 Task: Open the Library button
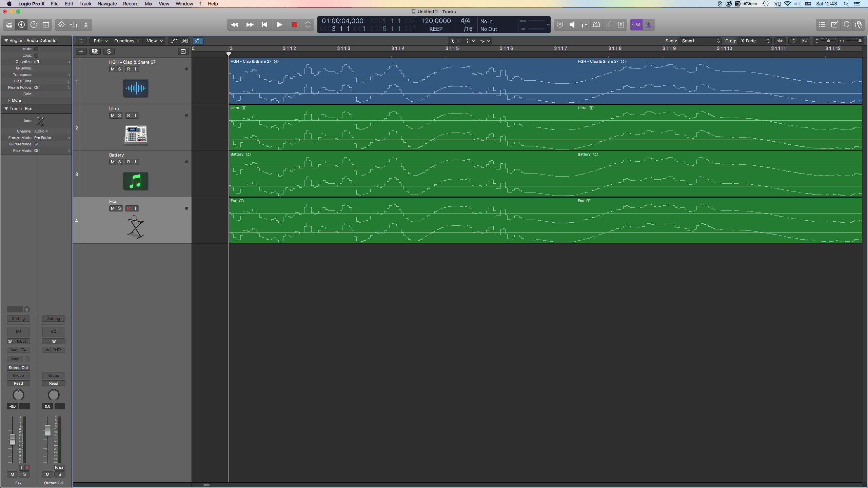click(x=9, y=25)
